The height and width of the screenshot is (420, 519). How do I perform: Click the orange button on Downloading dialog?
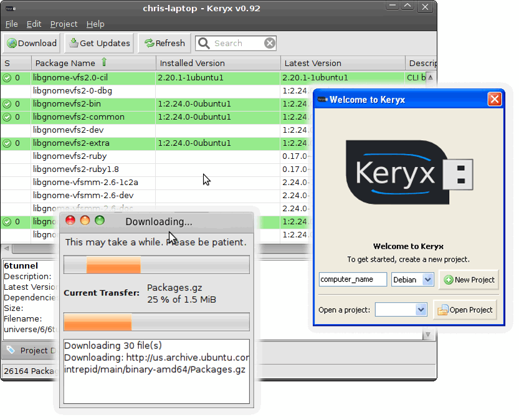click(x=85, y=221)
